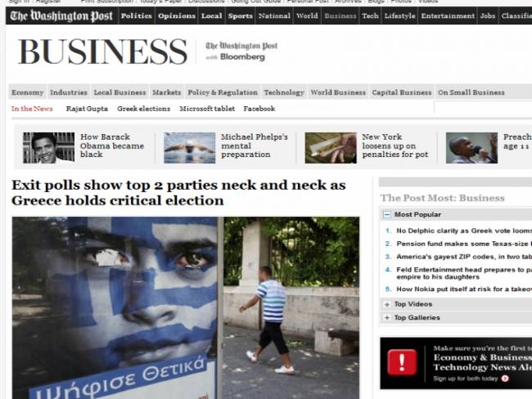
Task: Click the red exclamation alert icon
Action: pyautogui.click(x=402, y=362)
